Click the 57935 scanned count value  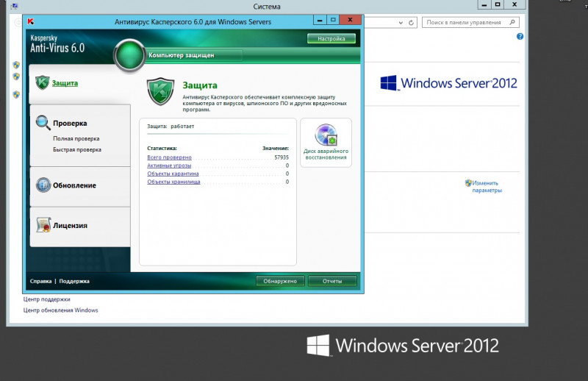pos(282,157)
